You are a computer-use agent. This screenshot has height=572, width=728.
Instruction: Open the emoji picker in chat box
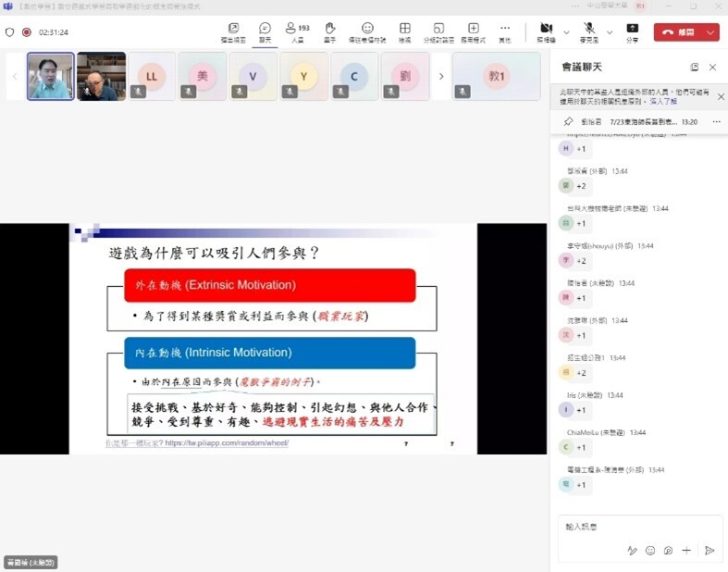pos(650,550)
